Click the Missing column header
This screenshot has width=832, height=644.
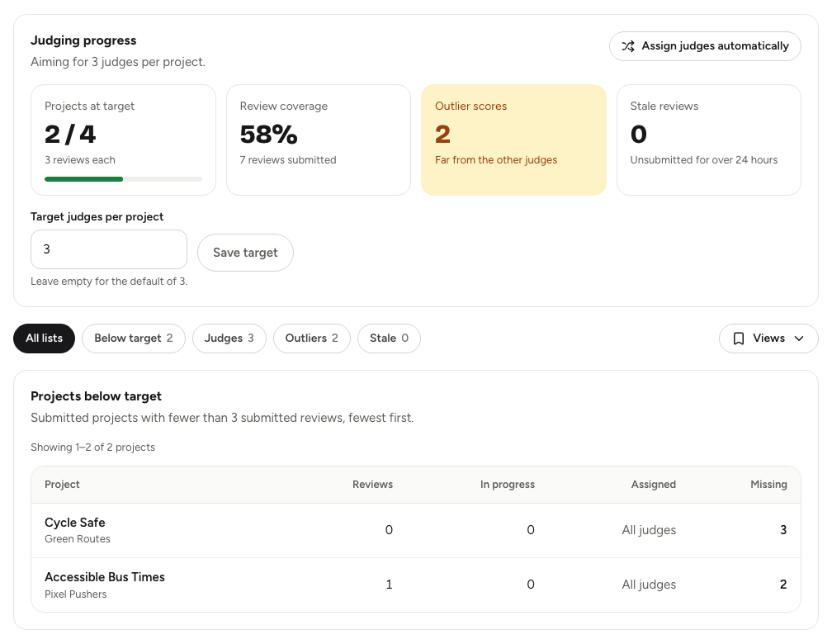768,485
